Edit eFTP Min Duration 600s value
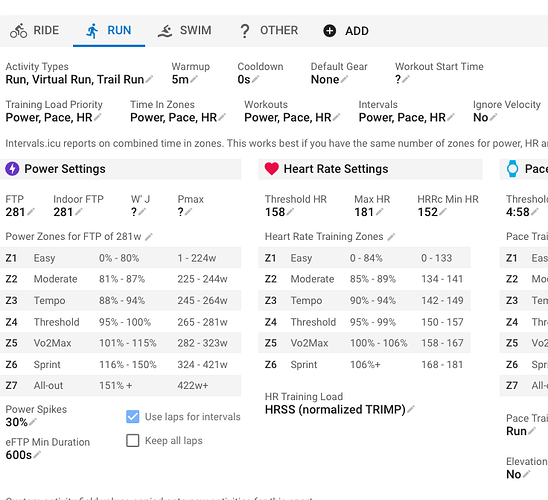 [23, 455]
